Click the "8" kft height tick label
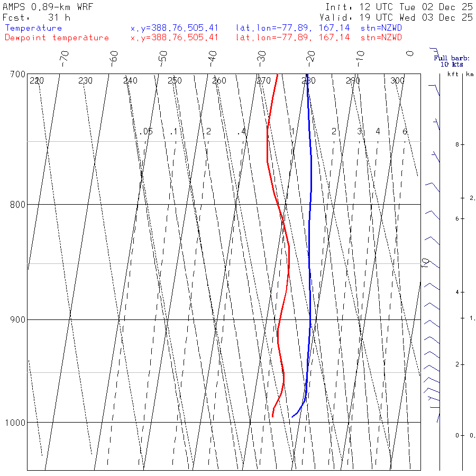Screen dimensions: 476x476 pyautogui.click(x=457, y=145)
